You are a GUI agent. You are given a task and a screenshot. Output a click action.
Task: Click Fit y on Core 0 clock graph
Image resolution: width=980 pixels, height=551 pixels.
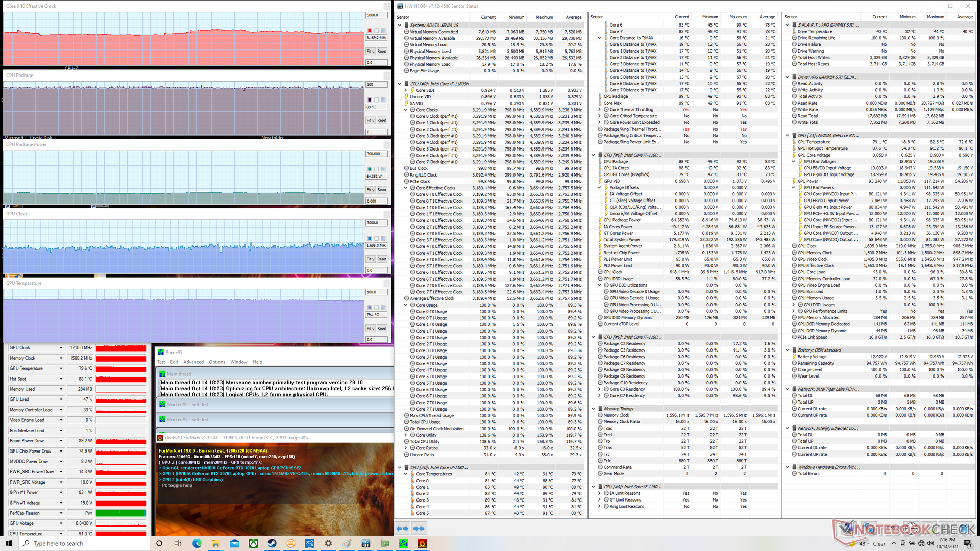(x=371, y=52)
